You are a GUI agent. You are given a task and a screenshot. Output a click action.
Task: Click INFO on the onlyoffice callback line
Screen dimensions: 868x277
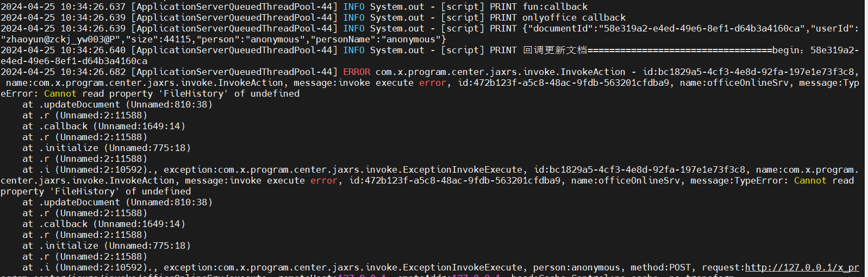coord(353,17)
